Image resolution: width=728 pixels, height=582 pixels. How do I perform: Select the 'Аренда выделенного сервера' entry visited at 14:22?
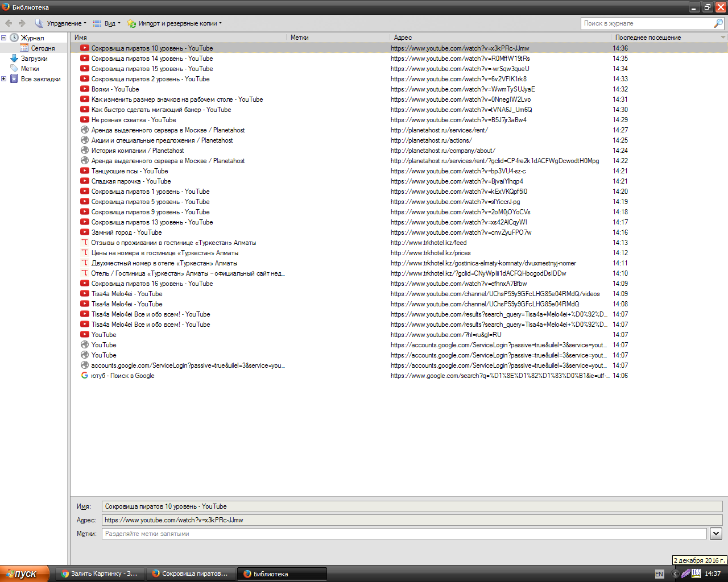pyautogui.click(x=399, y=161)
